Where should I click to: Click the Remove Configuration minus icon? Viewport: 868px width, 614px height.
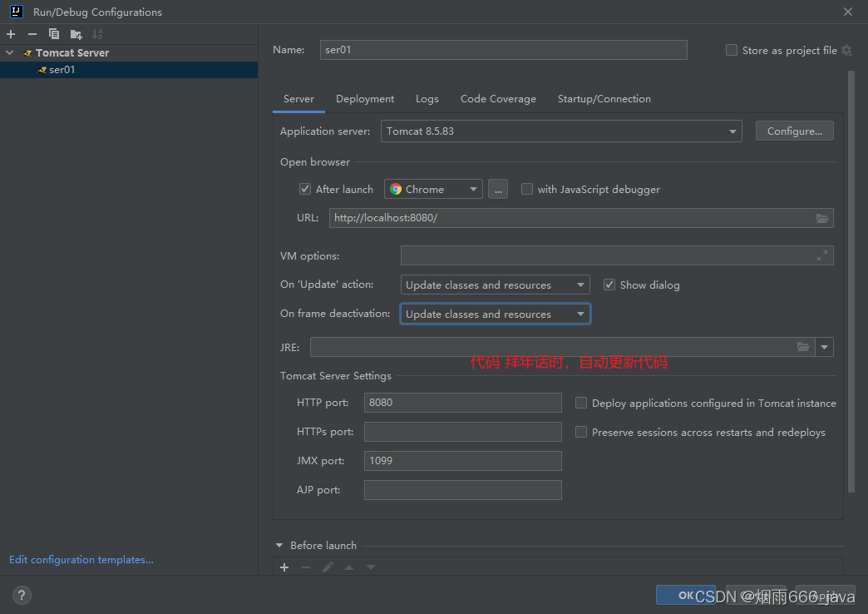coord(32,34)
